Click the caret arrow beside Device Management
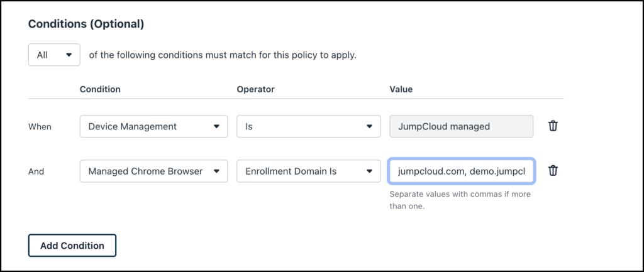644x272 pixels. coord(216,126)
